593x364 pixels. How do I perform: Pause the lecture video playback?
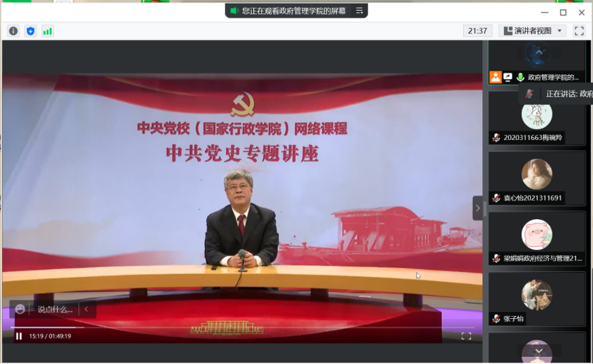pos(19,336)
